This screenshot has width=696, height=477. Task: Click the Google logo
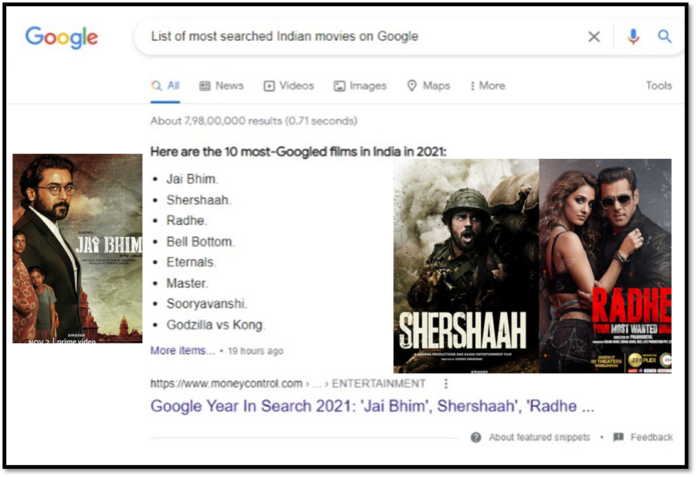coord(61,37)
